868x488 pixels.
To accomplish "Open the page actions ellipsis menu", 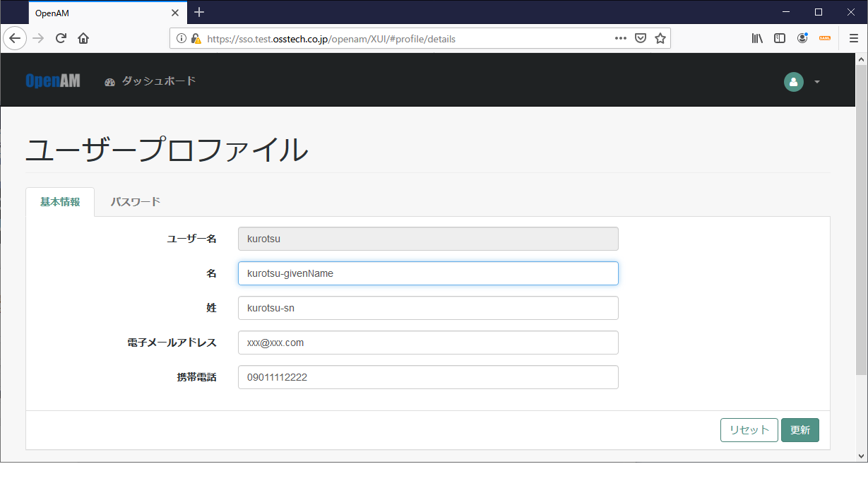I will 619,38.
